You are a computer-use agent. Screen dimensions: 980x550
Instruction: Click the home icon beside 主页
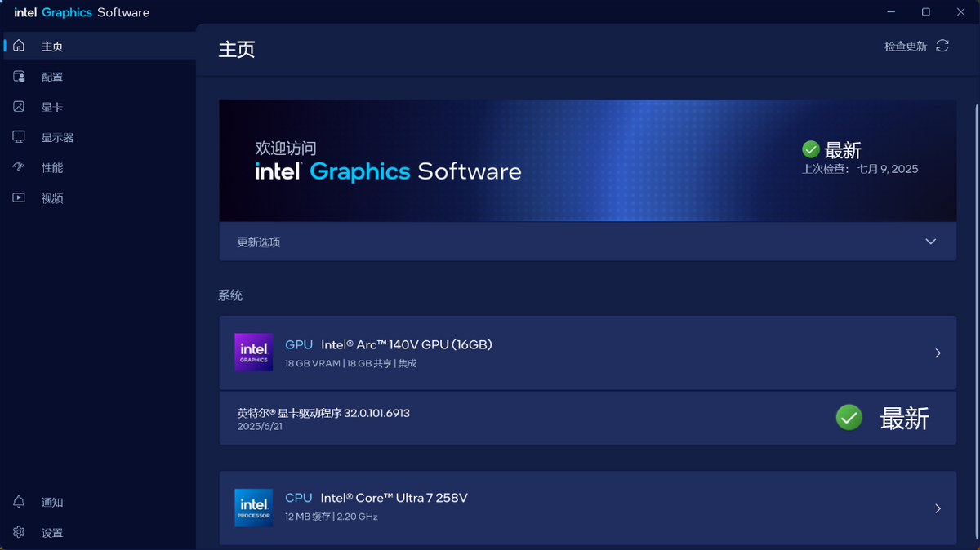tap(19, 46)
